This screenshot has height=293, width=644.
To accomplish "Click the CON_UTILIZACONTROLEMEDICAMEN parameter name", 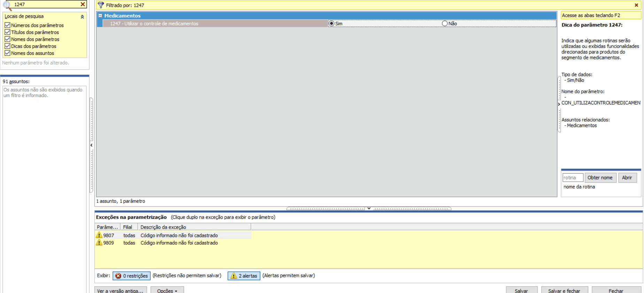I will pos(601,103).
